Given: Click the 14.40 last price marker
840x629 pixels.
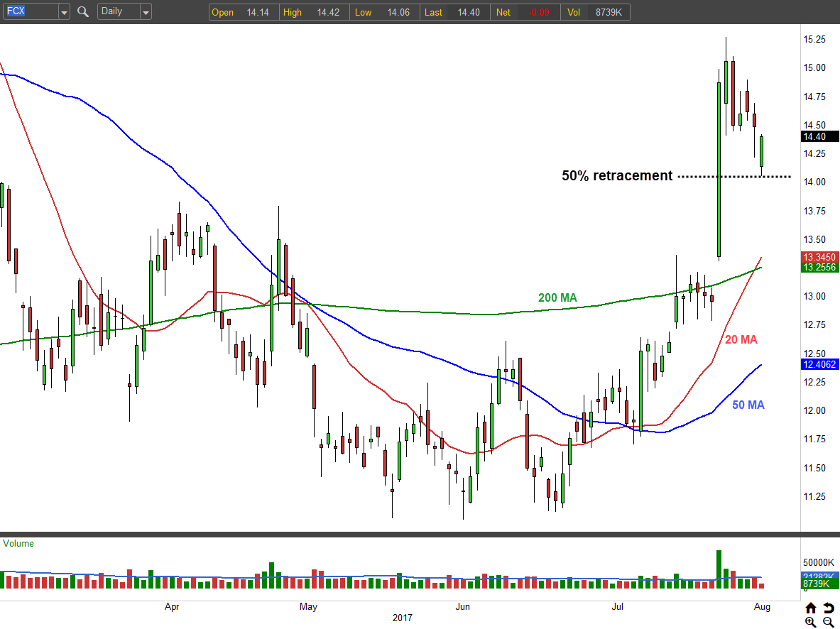Looking at the screenshot, I should [x=819, y=136].
